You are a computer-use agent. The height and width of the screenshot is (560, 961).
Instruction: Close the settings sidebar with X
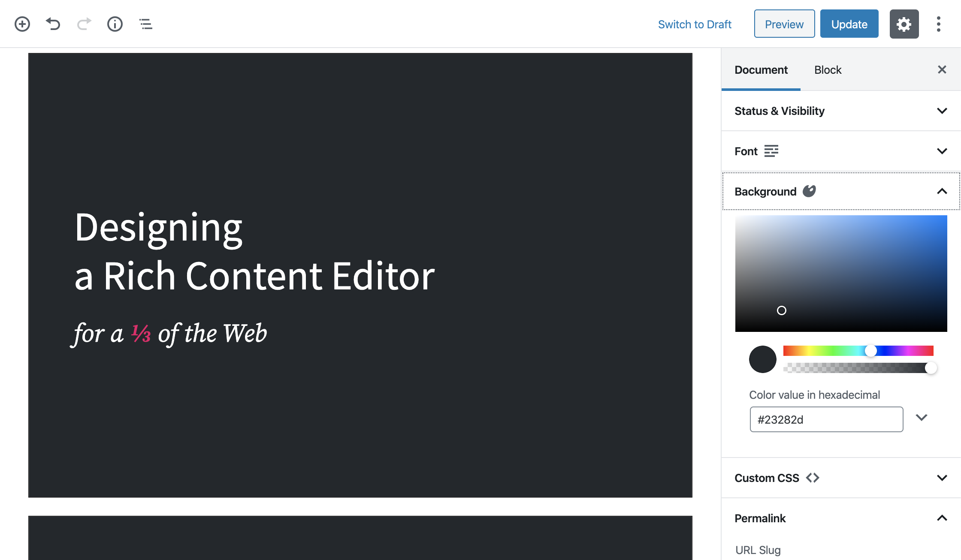click(x=942, y=69)
